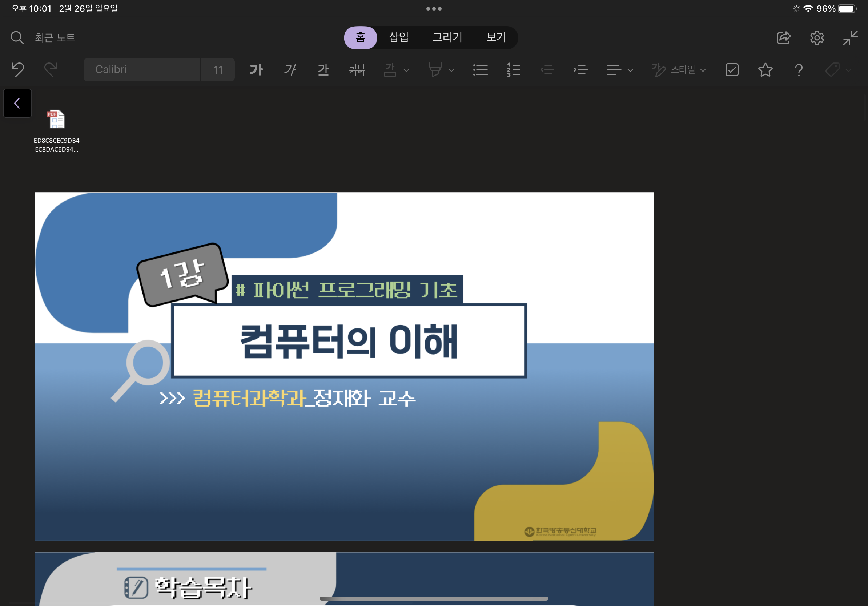This screenshot has height=606, width=868.
Task: Open font color picker dropdown
Action: [x=406, y=70]
